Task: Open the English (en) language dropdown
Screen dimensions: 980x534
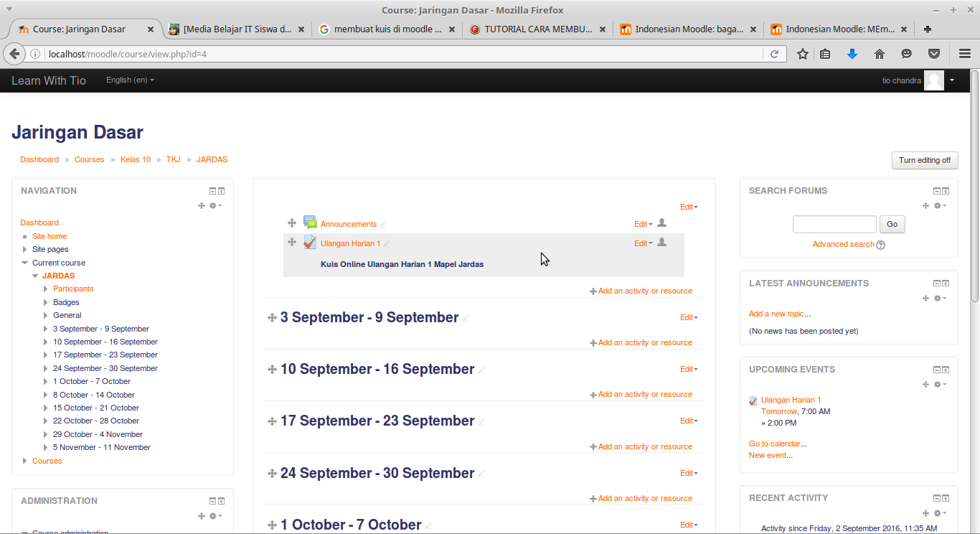Action: pyautogui.click(x=129, y=80)
